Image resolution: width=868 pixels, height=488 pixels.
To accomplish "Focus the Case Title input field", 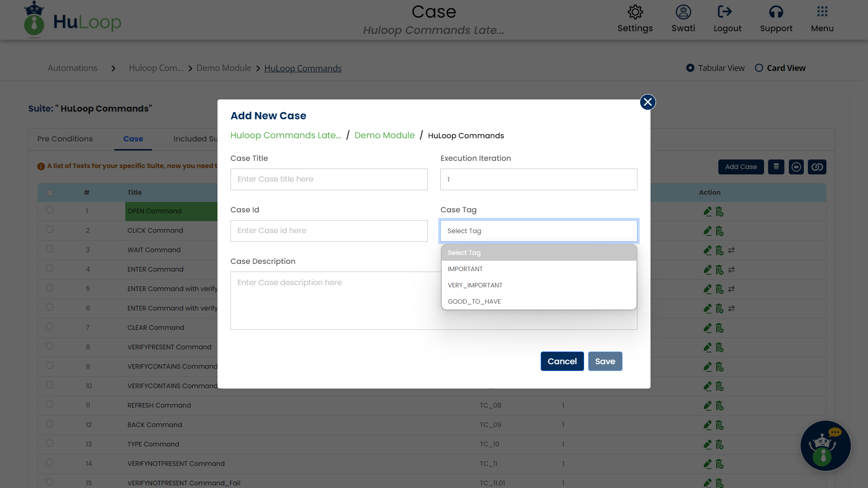I will point(329,179).
